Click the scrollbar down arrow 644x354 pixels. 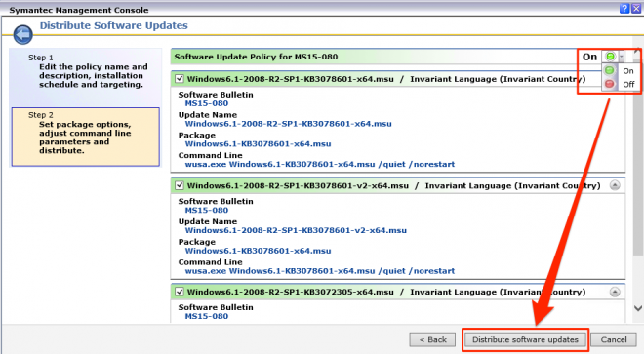point(638,308)
